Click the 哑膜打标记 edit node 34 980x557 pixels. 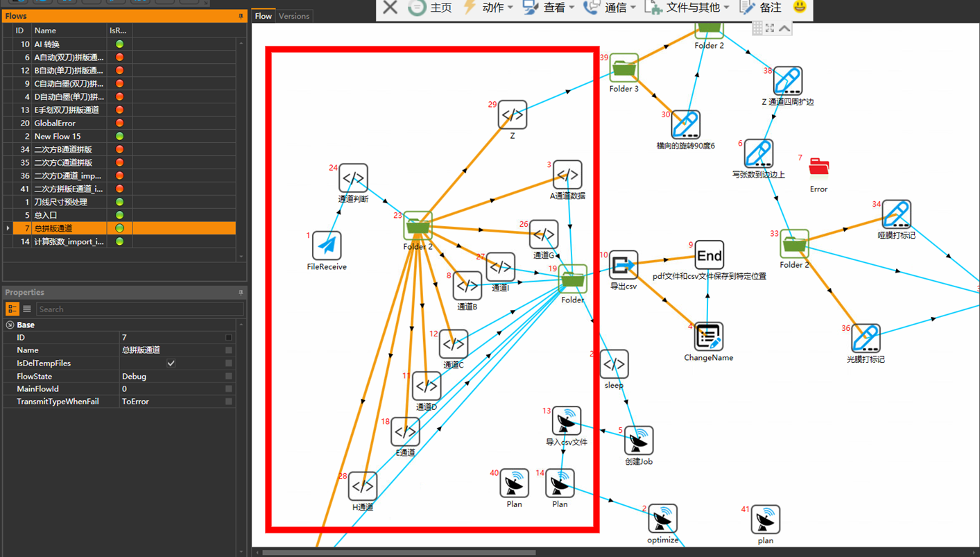click(x=896, y=214)
